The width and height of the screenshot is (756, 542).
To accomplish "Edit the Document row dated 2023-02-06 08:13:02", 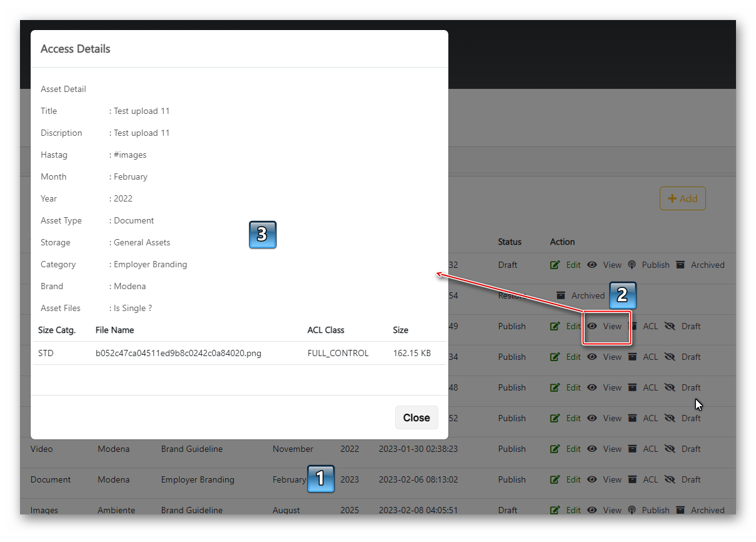I will click(565, 479).
